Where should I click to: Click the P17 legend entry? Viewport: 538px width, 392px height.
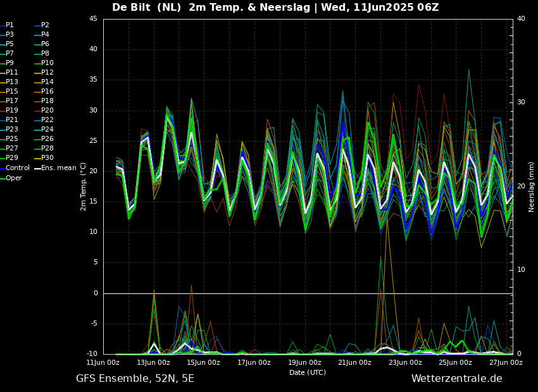12,101
